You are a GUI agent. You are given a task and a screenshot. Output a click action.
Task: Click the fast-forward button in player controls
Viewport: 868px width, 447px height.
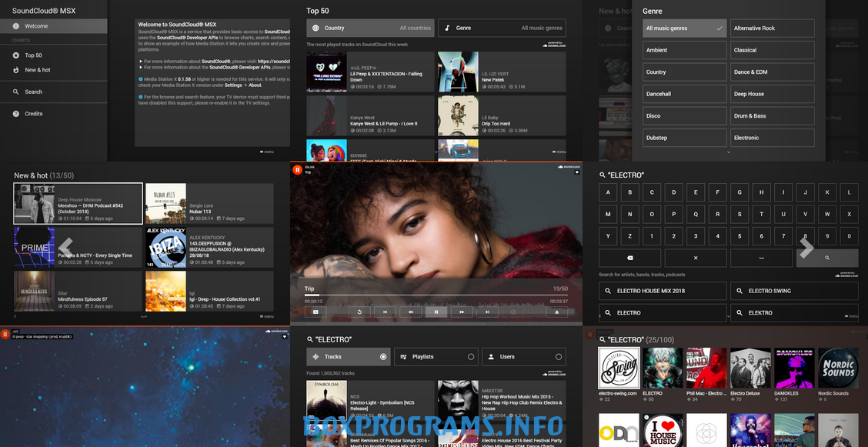pyautogui.click(x=462, y=312)
